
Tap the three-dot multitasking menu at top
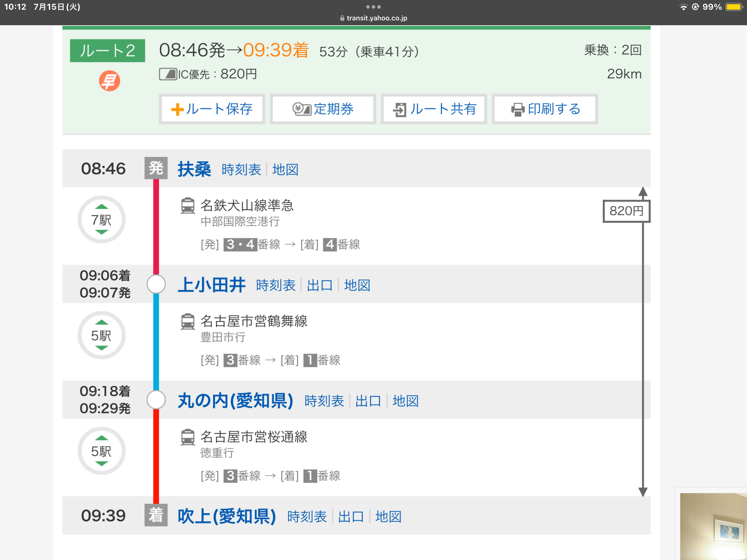pyautogui.click(x=373, y=7)
